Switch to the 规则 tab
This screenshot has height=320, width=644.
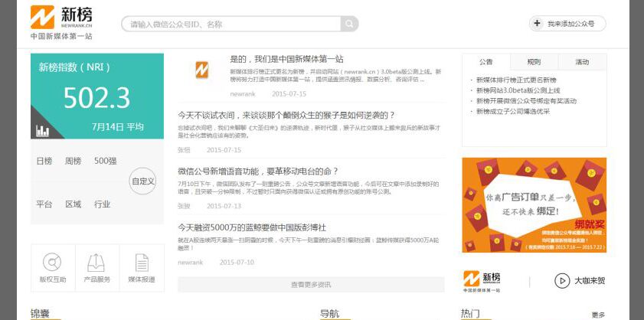[534, 62]
